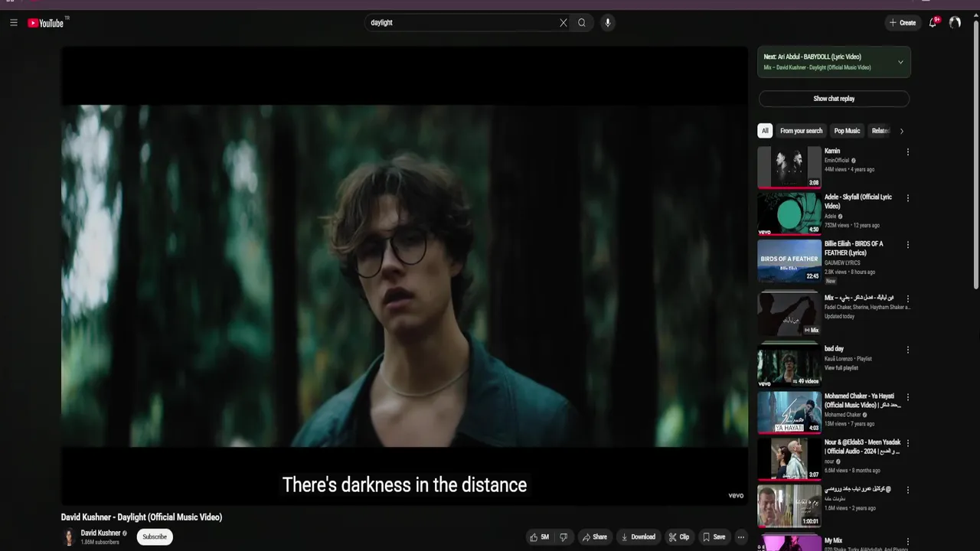Click the Share button
Image resolution: width=980 pixels, height=551 pixels.
tap(595, 537)
